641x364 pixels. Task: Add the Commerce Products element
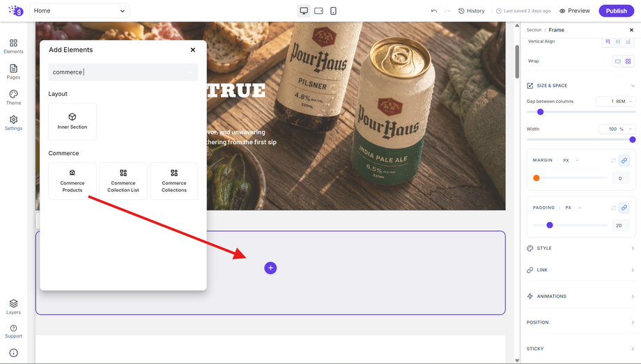72,181
